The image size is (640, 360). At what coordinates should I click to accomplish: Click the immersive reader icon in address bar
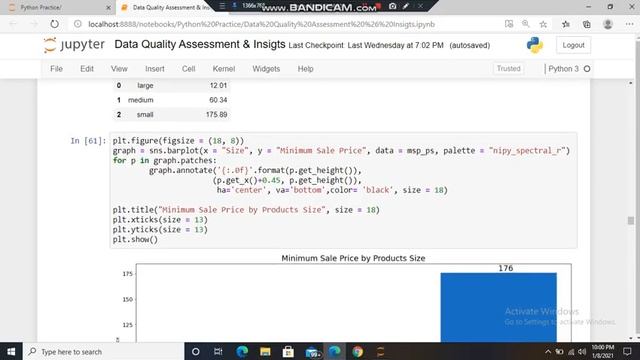509,24
